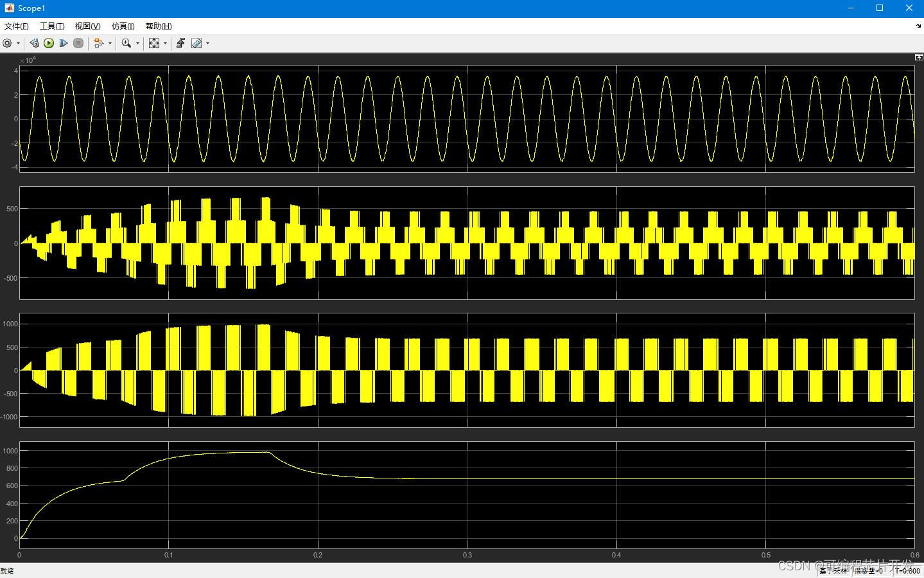924x578 pixels.
Task: Open the 帮助(H) menu
Action: pyautogui.click(x=159, y=26)
